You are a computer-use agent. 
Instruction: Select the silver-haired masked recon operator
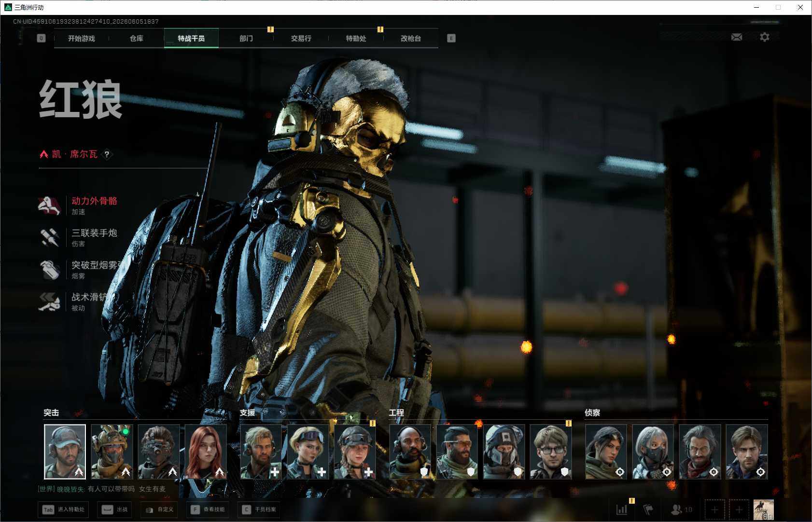653,452
